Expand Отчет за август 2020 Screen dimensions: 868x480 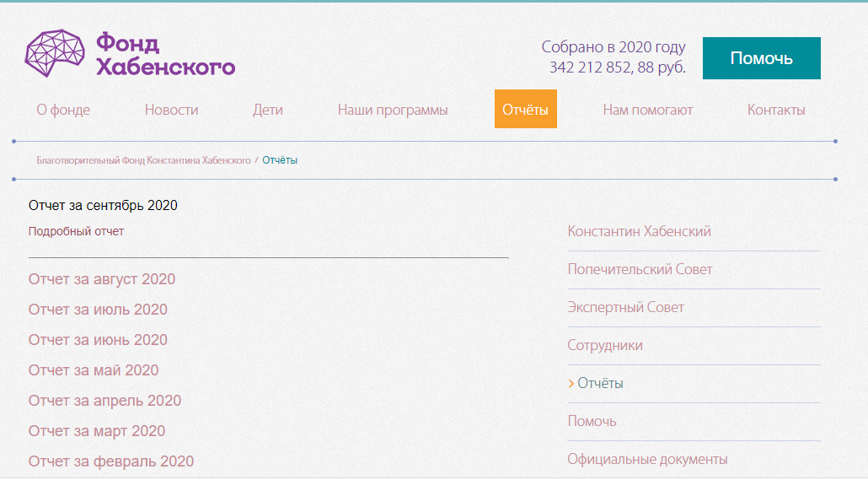pyautogui.click(x=102, y=278)
